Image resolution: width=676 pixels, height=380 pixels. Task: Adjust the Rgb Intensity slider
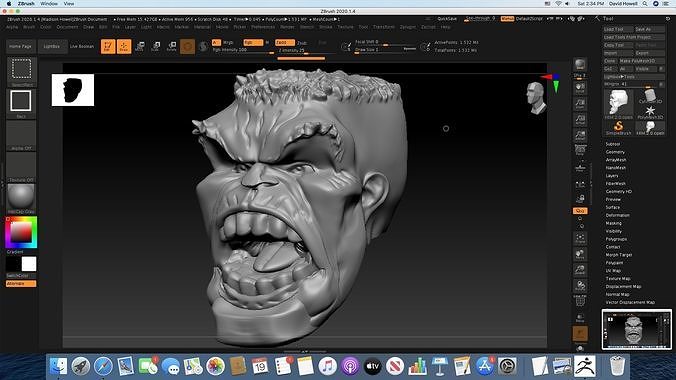pos(243,51)
